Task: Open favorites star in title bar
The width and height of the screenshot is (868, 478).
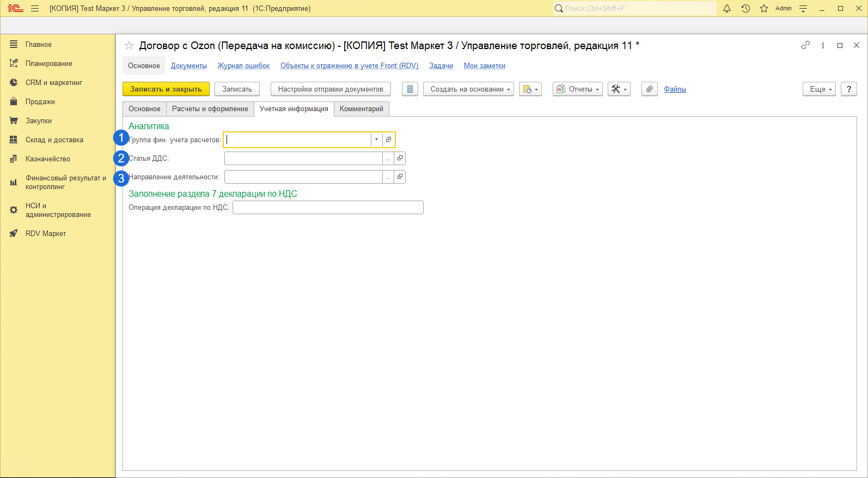Action: click(764, 8)
